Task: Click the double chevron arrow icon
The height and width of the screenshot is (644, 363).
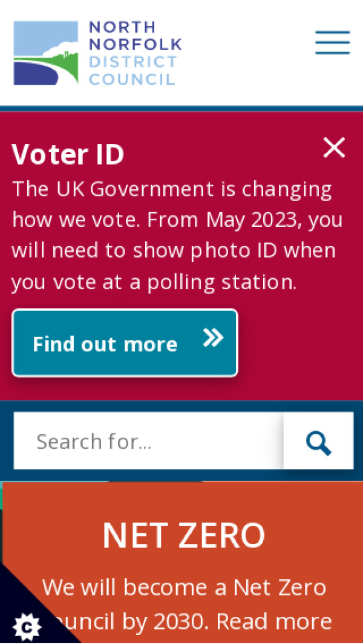Action: [x=213, y=339]
